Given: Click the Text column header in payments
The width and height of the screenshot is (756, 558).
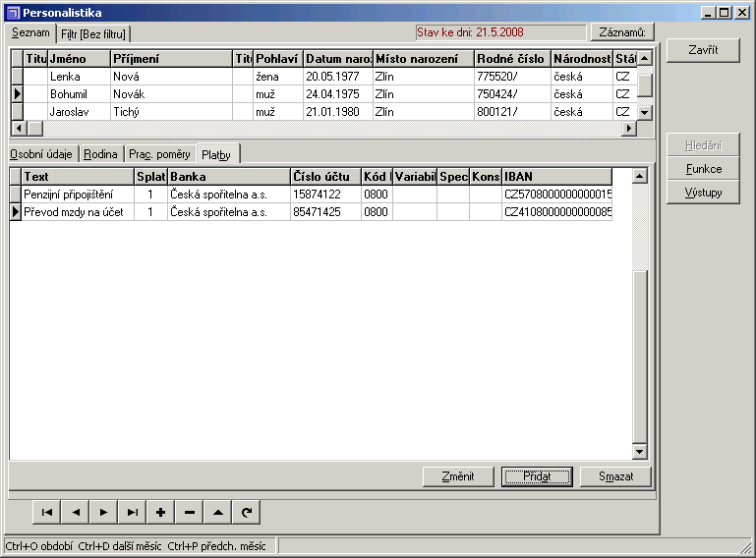Looking at the screenshot, I should click(78, 177).
